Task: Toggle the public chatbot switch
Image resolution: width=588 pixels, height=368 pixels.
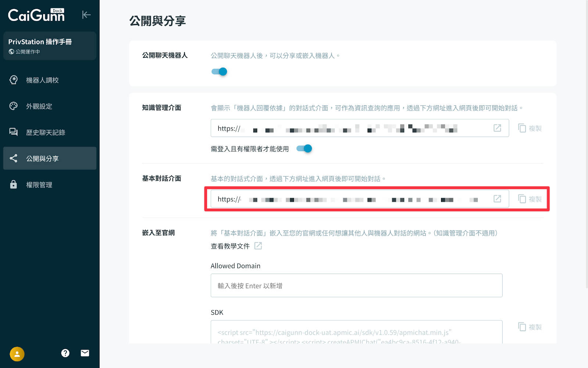Action: (x=219, y=72)
